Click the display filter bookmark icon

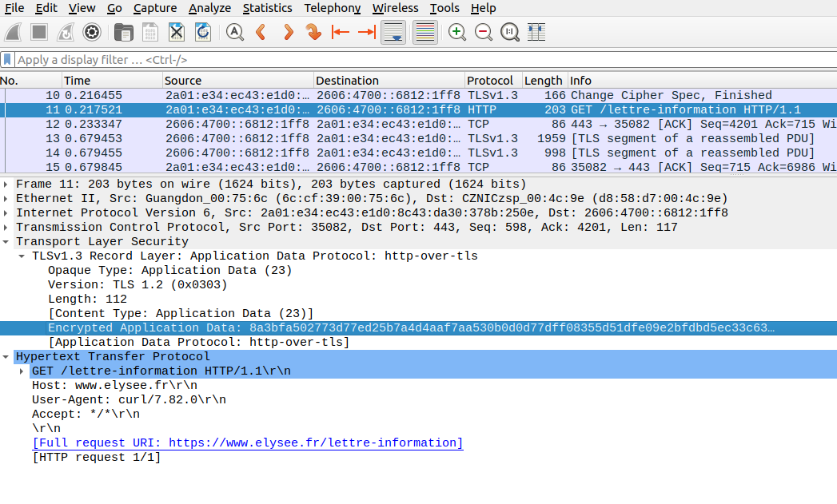coord(7,59)
